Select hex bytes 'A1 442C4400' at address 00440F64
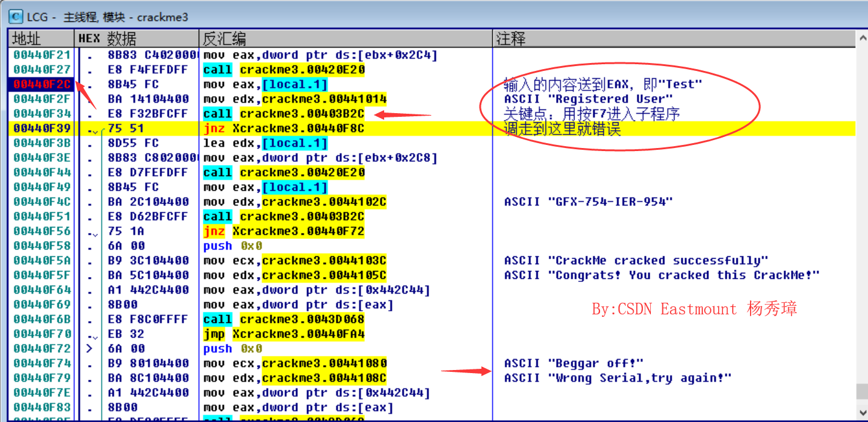Viewport: 868px width, 422px height. coord(147,290)
